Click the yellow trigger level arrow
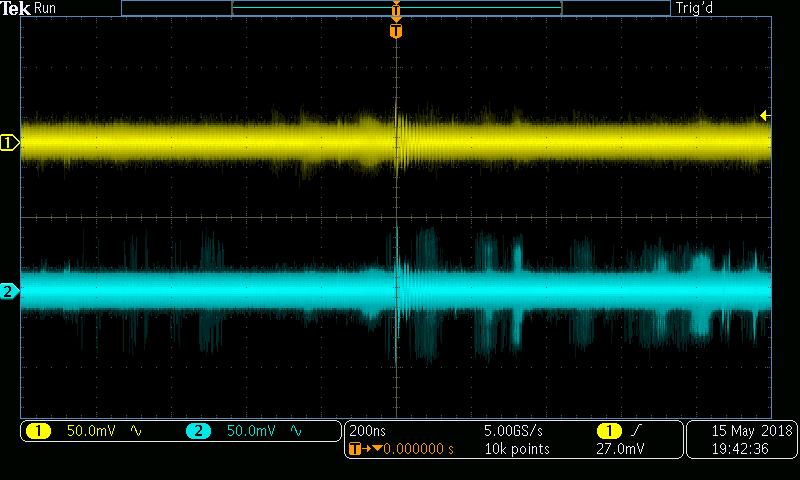 tap(765, 115)
